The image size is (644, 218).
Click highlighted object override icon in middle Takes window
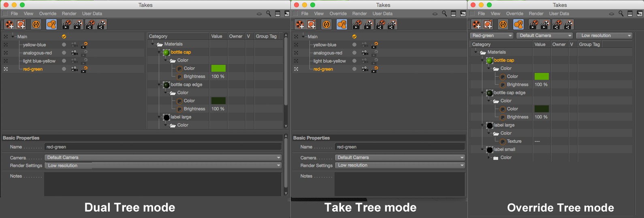coord(342,24)
